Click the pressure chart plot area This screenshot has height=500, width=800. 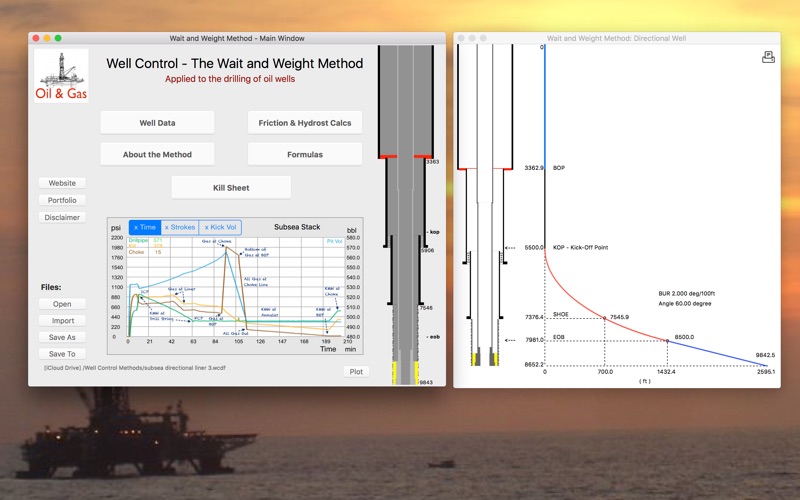[x=236, y=287]
